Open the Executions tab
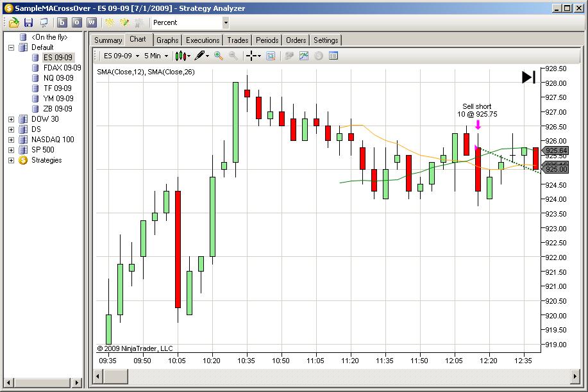 (x=203, y=40)
